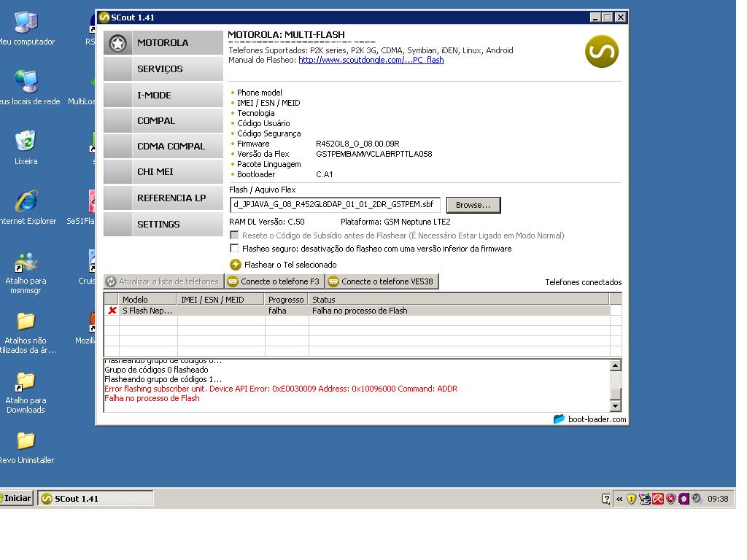Viewport: 747px width, 560px height.
Task: Click the purple tray icon
Action: (684, 499)
